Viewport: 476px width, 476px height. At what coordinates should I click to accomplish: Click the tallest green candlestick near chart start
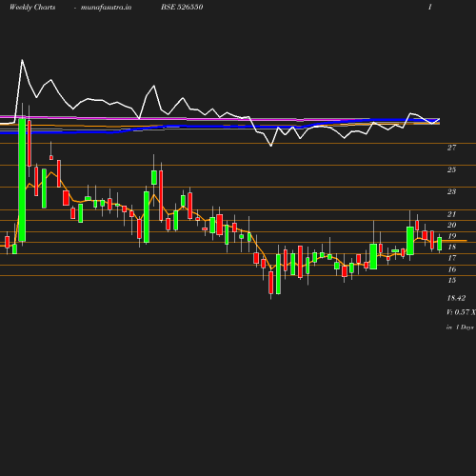22,180
